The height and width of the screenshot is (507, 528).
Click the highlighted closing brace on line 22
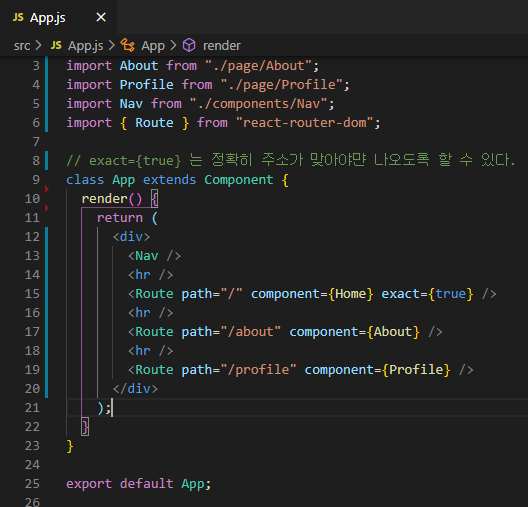click(85, 427)
